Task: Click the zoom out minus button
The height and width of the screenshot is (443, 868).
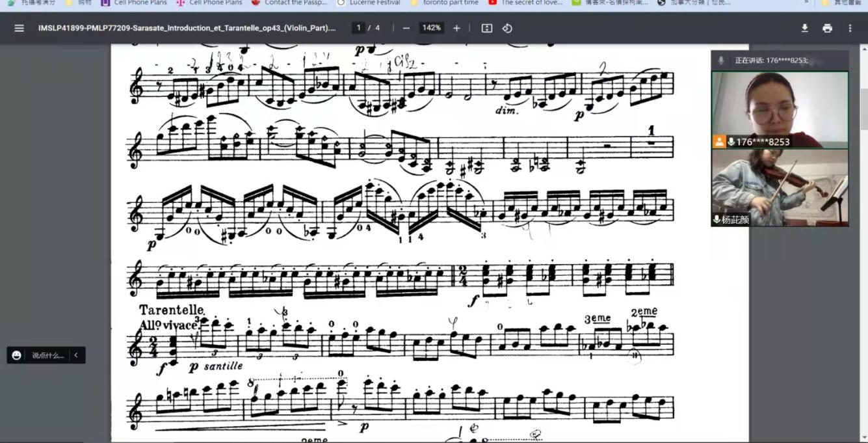Action: pos(406,28)
